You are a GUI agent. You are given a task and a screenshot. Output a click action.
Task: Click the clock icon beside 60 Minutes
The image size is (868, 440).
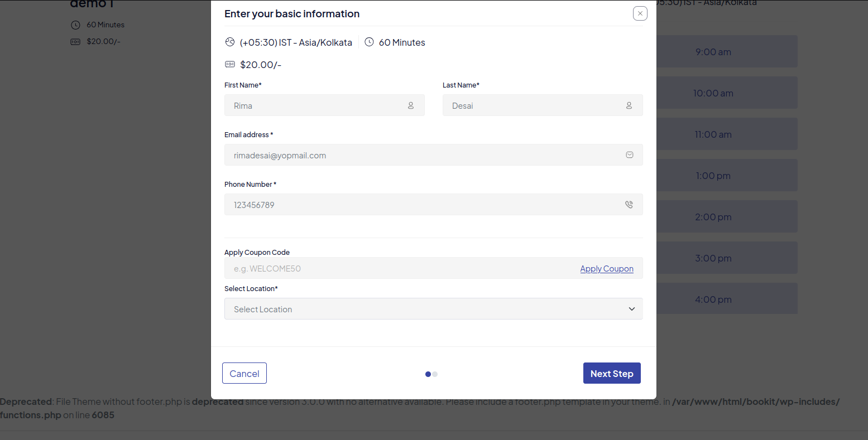(369, 42)
